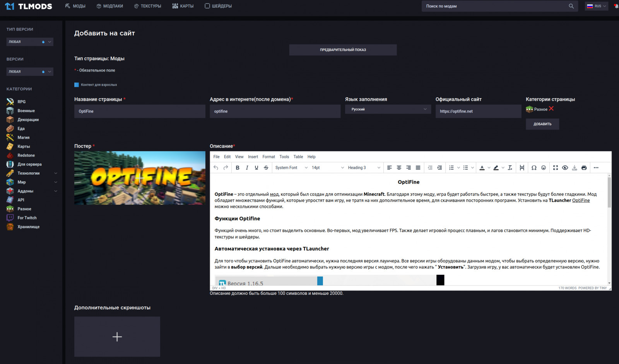The height and width of the screenshot is (364, 619).
Task: Open the numbered list style dropdown
Action: click(458, 168)
